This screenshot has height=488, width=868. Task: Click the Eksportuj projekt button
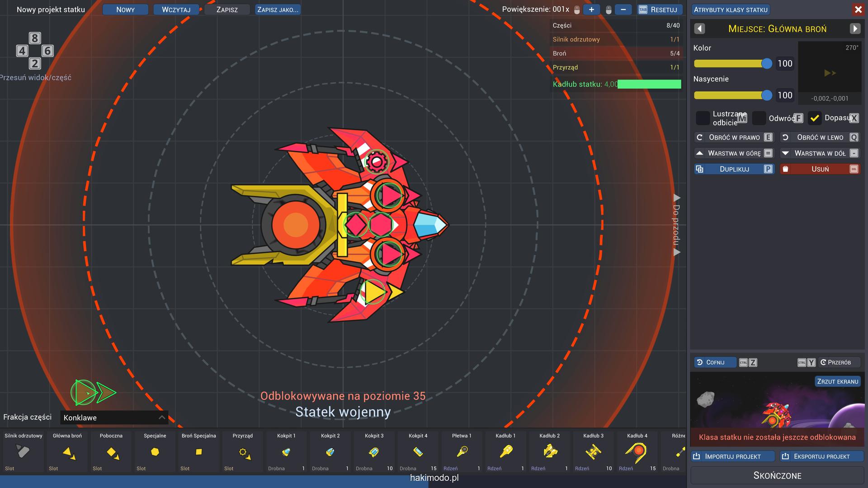coord(821,456)
